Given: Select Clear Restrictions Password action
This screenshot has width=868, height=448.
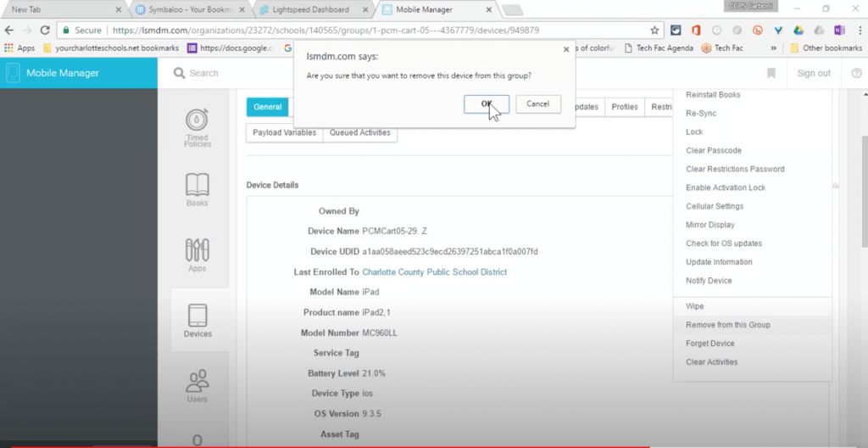Looking at the screenshot, I should coord(735,169).
